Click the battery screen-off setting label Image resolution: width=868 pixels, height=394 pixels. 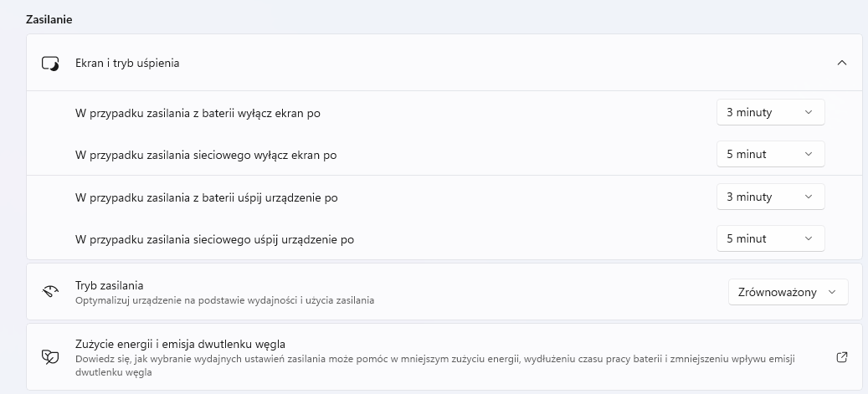click(198, 114)
